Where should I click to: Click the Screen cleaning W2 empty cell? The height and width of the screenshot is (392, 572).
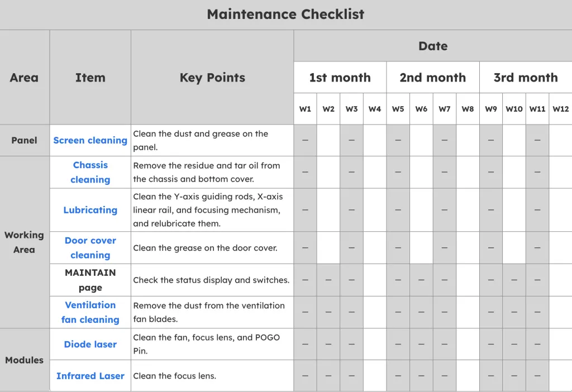[x=328, y=140]
